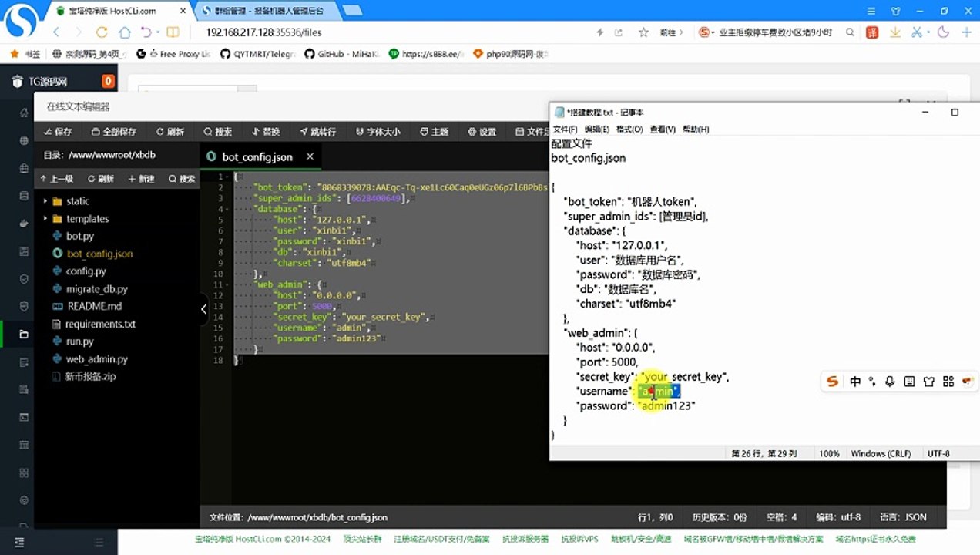The width and height of the screenshot is (980, 555).
Task: Open requirements.txt in file tree
Action: click(x=100, y=324)
